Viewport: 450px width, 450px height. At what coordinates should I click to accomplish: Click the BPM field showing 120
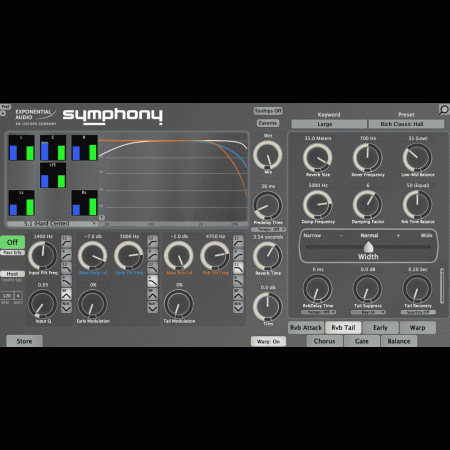(x=7, y=296)
